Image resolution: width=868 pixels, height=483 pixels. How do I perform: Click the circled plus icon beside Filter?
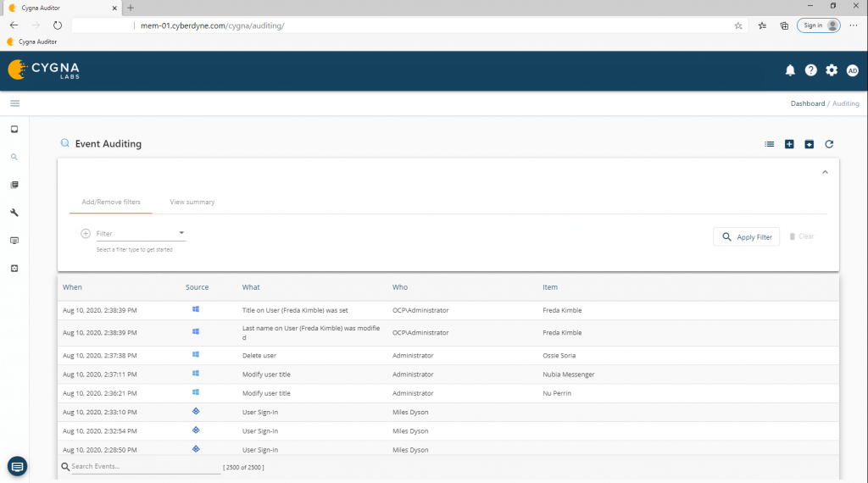click(x=86, y=234)
